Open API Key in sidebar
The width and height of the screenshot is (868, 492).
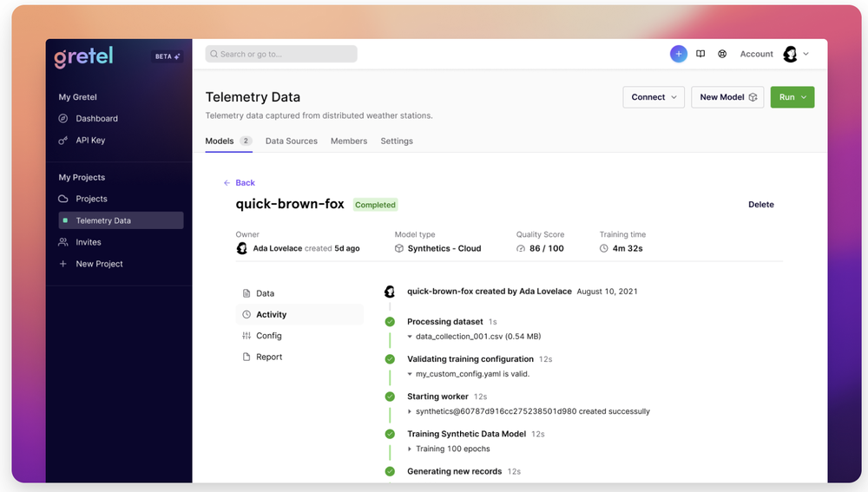click(x=90, y=141)
